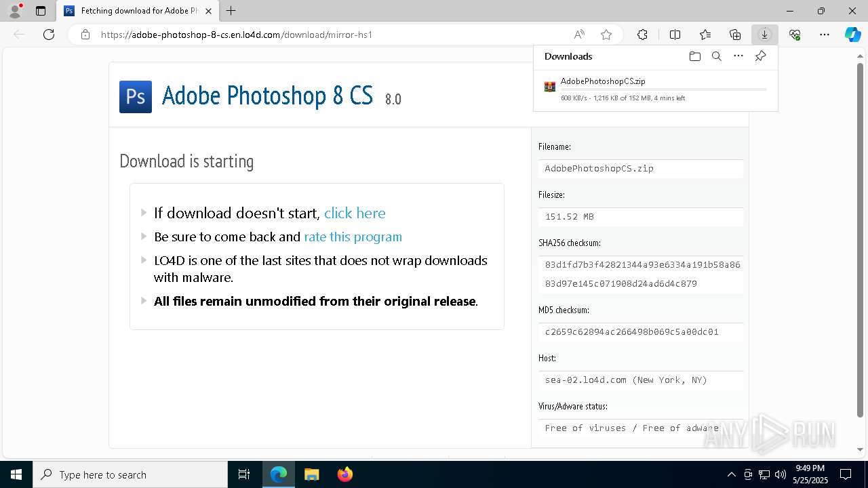Open the clock showing 9:49 PM
Viewport: 868px width, 488px height.
[810, 474]
